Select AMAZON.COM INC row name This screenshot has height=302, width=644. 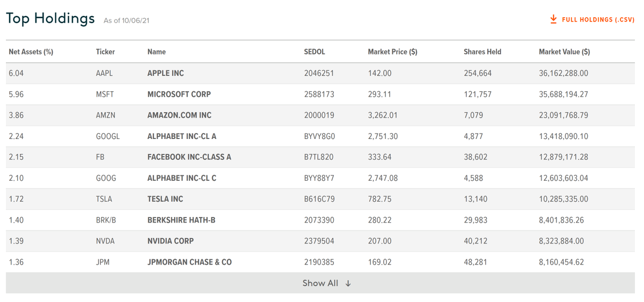(x=179, y=115)
